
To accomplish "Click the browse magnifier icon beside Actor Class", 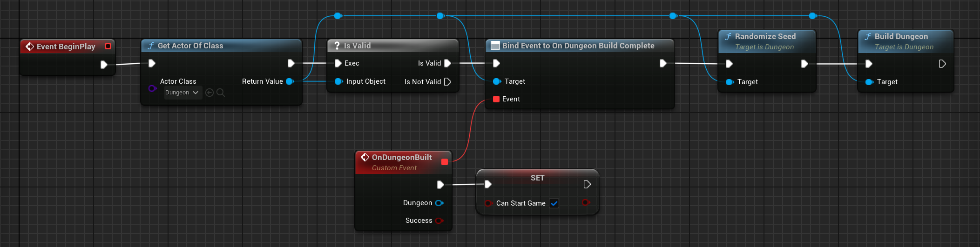I will pyautogui.click(x=221, y=93).
